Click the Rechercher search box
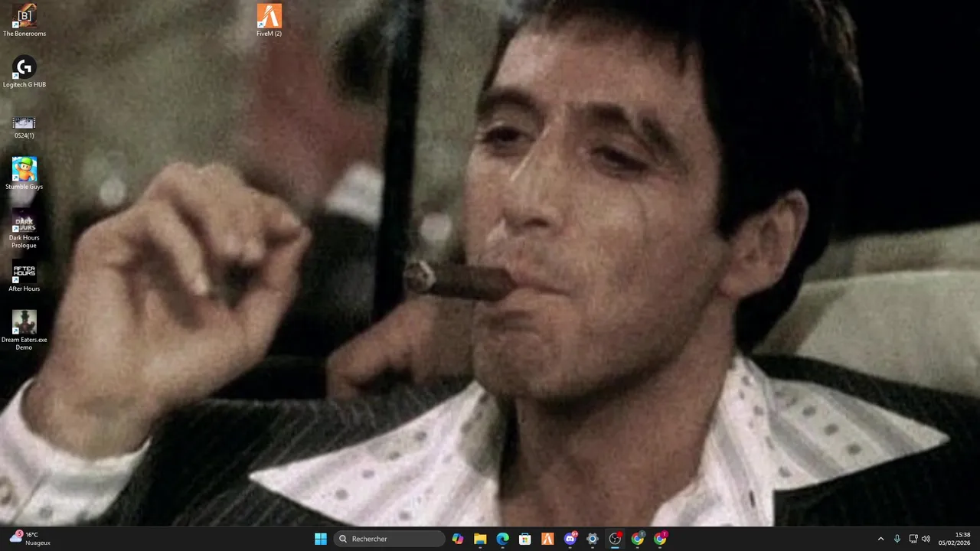The image size is (980, 551). coord(390,539)
